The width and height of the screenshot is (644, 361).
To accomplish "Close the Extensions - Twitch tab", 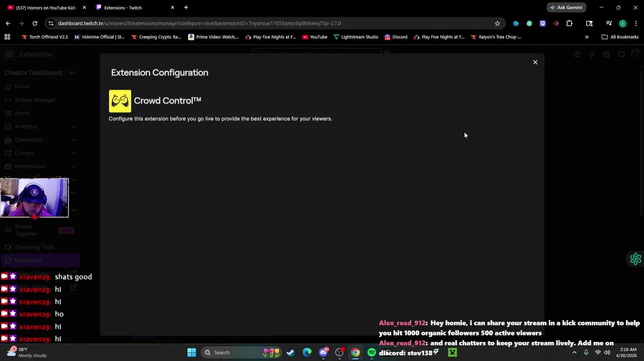I will tap(173, 8).
